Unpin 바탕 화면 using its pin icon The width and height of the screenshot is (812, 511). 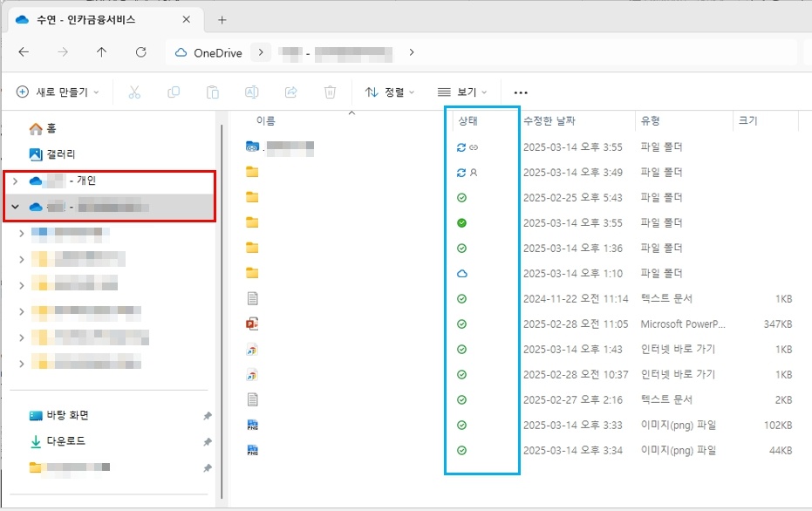point(208,416)
